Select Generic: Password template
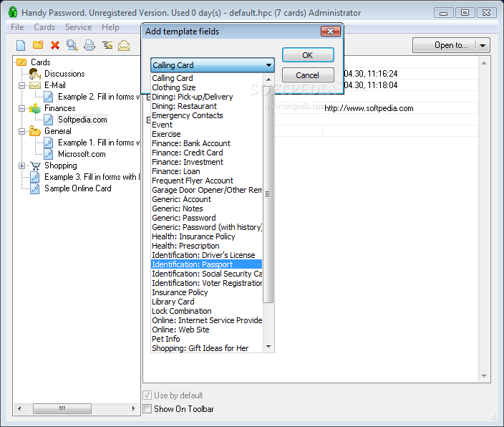Viewport: 504px width, 427px height. [x=206, y=218]
